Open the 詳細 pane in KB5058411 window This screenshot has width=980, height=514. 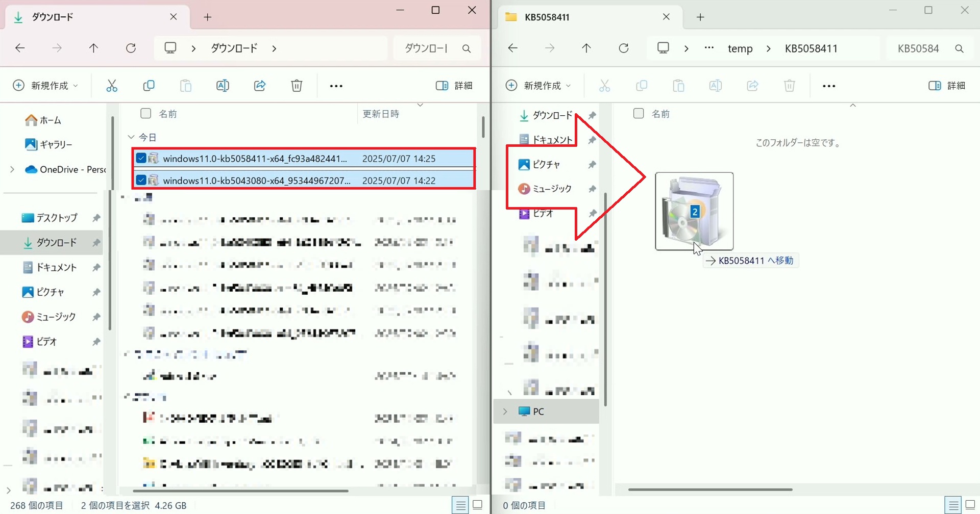(947, 86)
